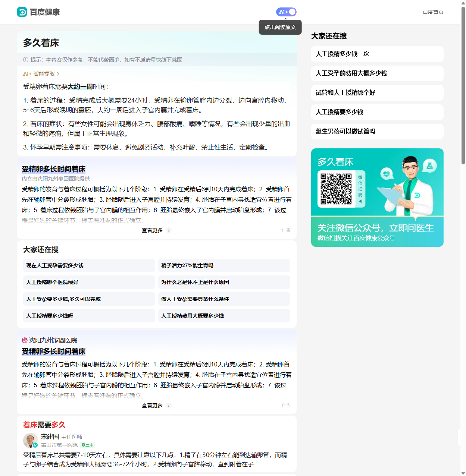Toggle the AI+ reading mode switch

point(286,12)
